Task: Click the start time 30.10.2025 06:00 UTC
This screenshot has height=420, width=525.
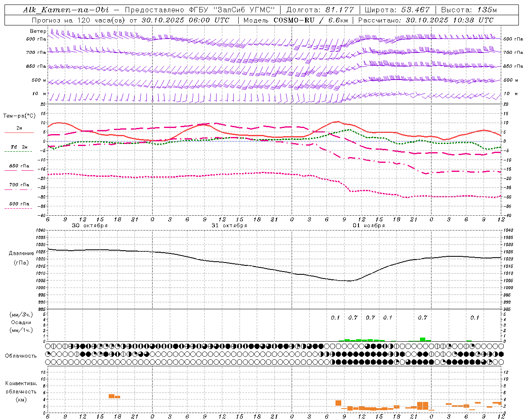Action: (185, 20)
